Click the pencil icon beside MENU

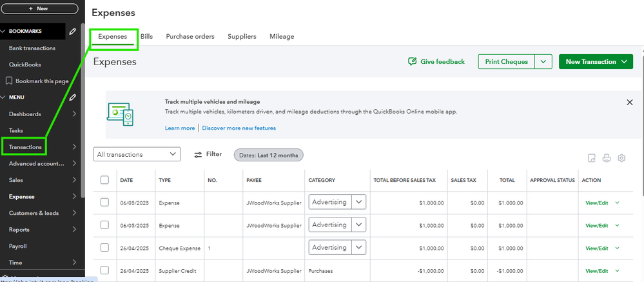73,97
